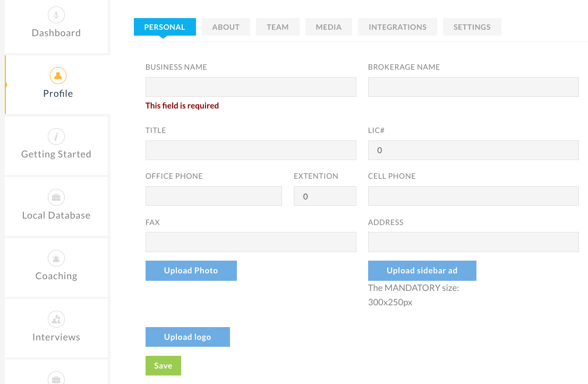This screenshot has width=588, height=384.
Task: Click the 'This field is required' message
Action: [182, 106]
